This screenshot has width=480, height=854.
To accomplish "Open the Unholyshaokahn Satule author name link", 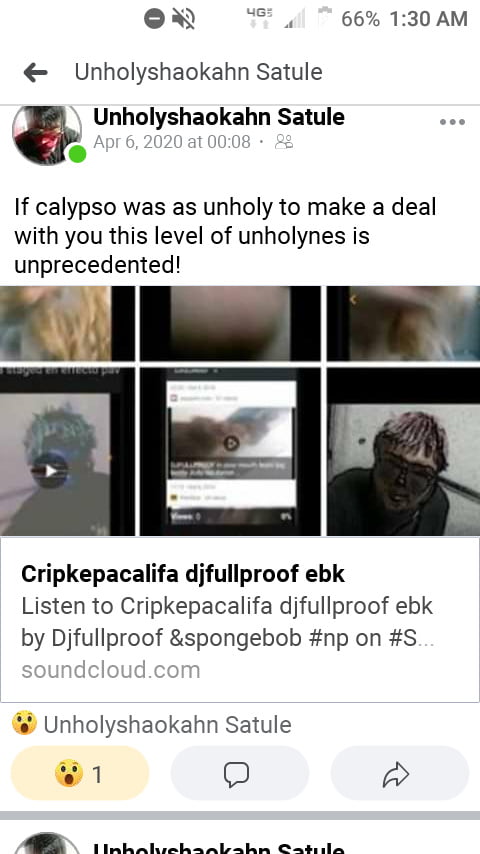I will point(219,117).
